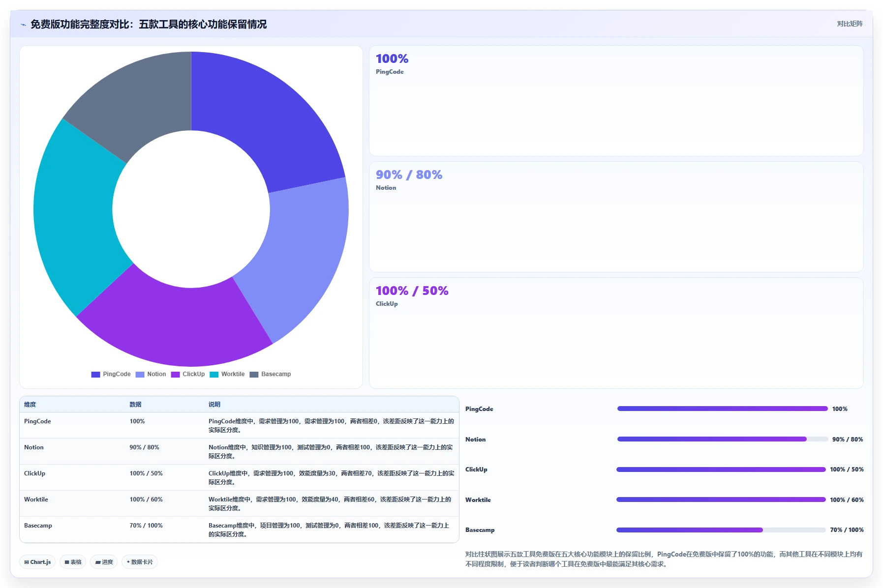Image resolution: width=883 pixels, height=588 pixels.
Task: Click the header icon beside the title
Action: coord(23,25)
